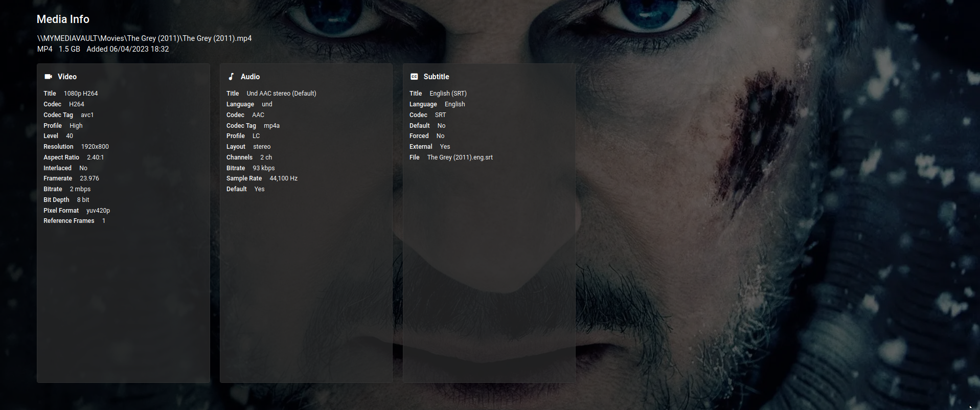This screenshot has height=410, width=980.
Task: Click the video bitrate value "2 mbps"
Action: (80, 189)
